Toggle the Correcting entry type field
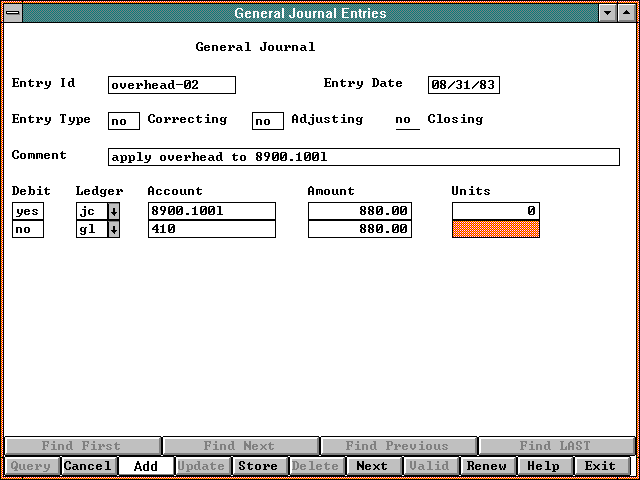This screenshot has width=640, height=480. point(123,121)
